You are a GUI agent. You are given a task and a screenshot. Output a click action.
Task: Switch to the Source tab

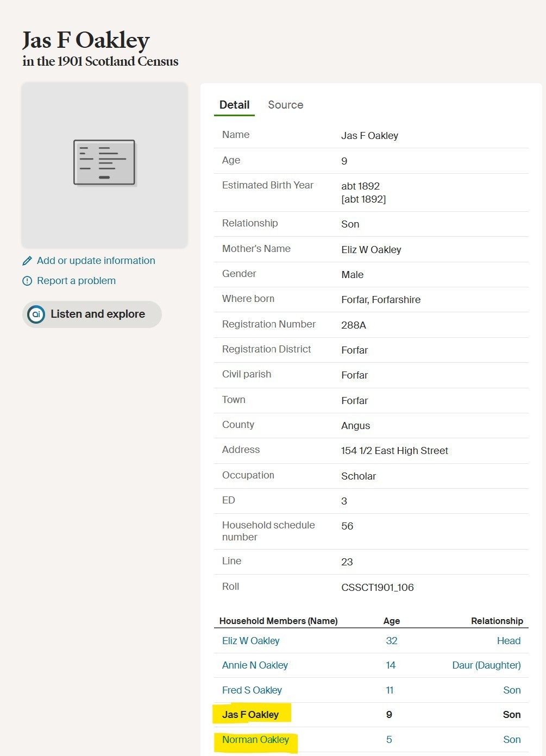click(285, 105)
